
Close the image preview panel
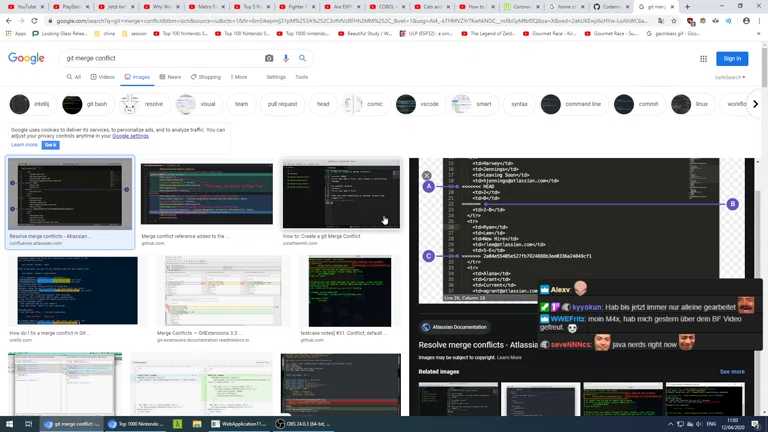pyautogui.click(x=427, y=175)
